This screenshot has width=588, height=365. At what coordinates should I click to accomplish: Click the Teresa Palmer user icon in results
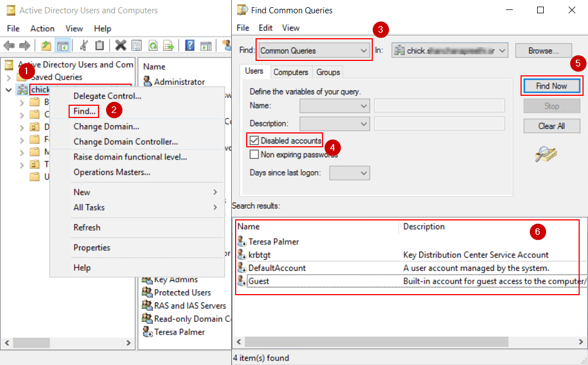pos(241,241)
